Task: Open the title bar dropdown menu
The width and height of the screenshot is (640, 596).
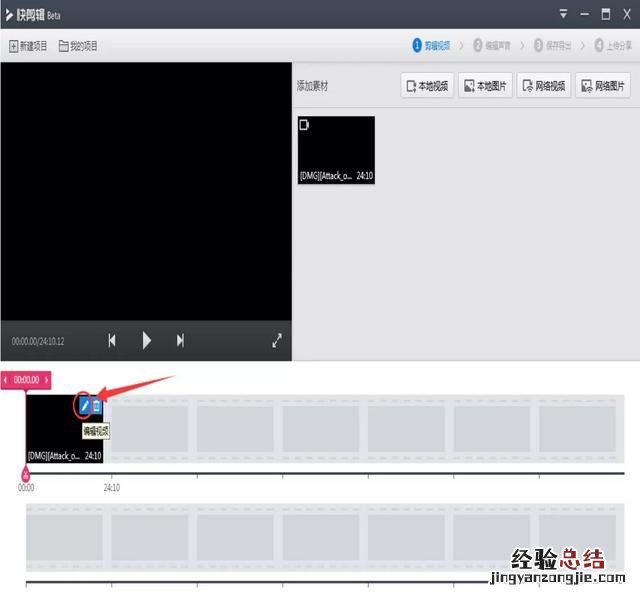Action: click(x=563, y=14)
